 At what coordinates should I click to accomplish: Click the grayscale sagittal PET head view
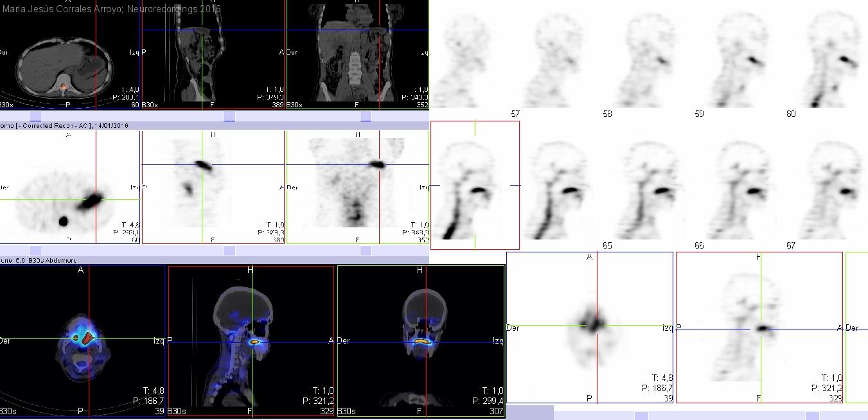(x=759, y=328)
